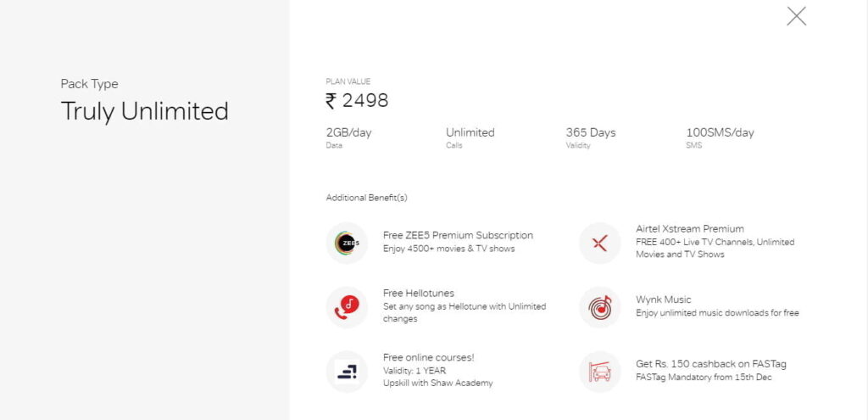This screenshot has height=420, width=868.
Task: Click the Hellotunes phone music icon
Action: 347,307
